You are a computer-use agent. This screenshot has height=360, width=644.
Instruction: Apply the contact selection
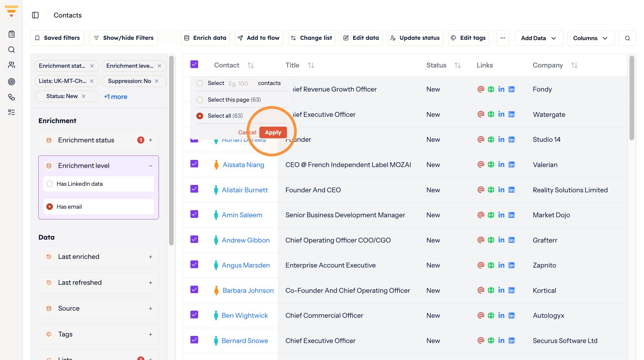click(273, 132)
